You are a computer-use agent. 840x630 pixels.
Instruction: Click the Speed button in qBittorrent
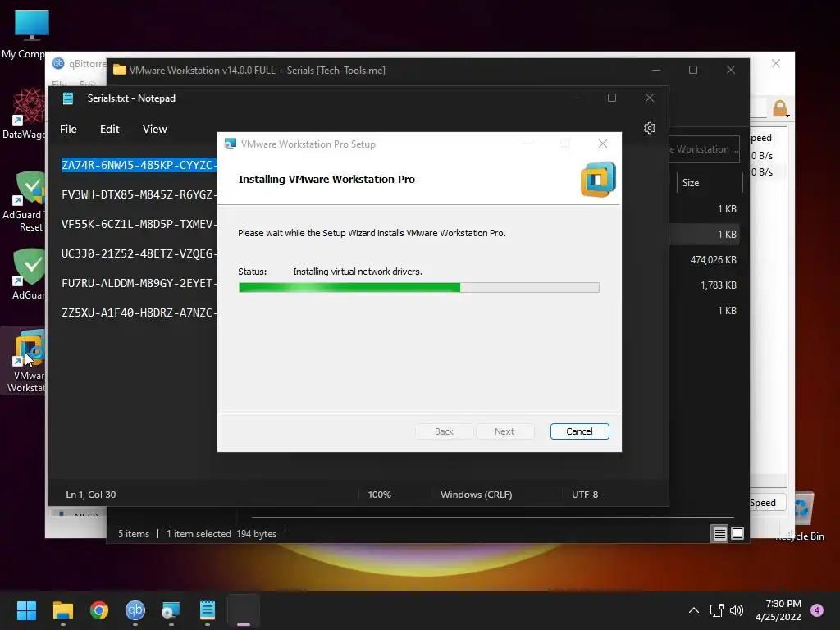point(768,503)
